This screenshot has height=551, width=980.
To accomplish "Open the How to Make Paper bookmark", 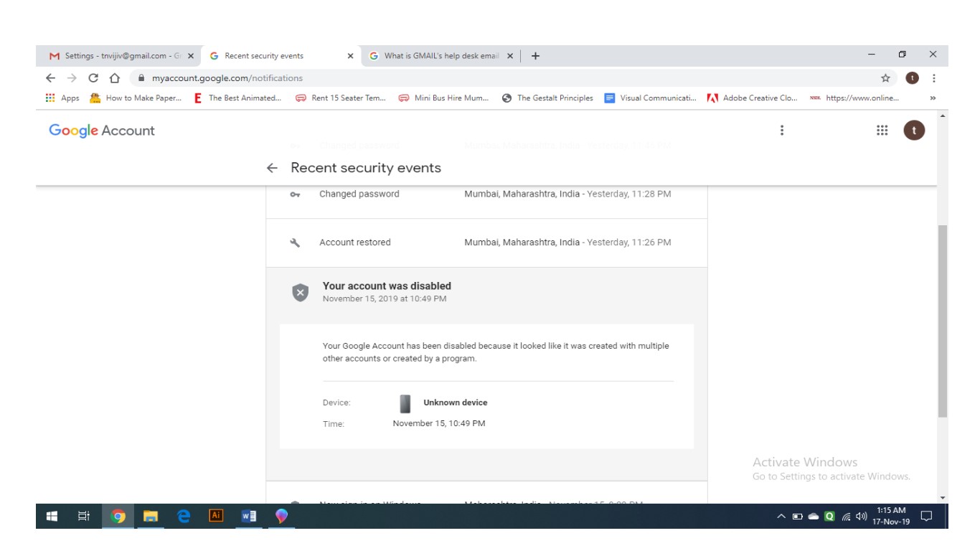I will 136,98.
